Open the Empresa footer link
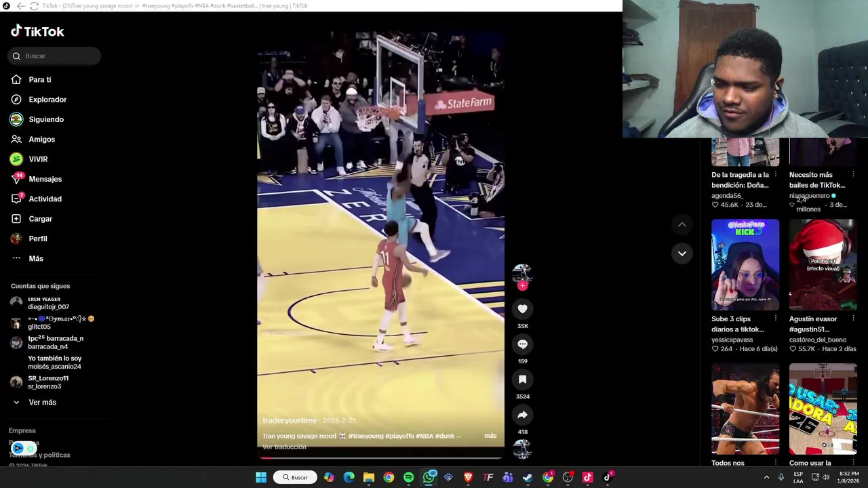The image size is (868, 488). (22, 430)
